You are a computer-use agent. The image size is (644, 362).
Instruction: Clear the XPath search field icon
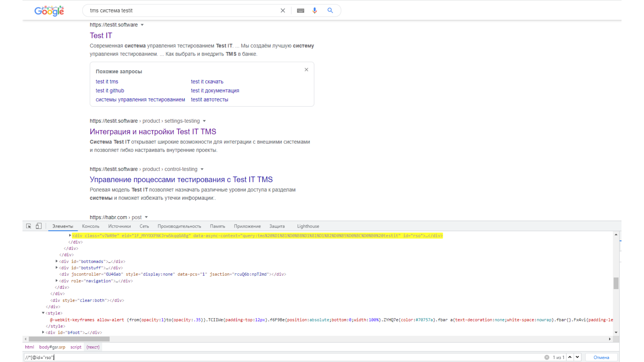tap(547, 357)
